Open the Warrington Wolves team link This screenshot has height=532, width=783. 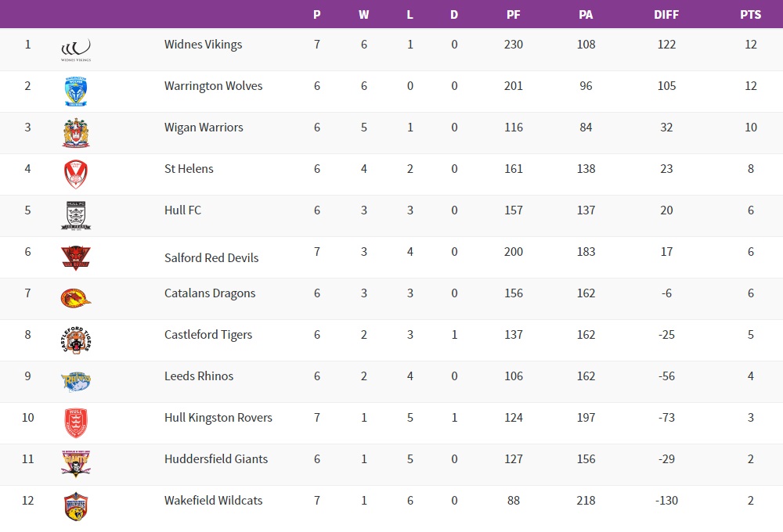point(213,86)
